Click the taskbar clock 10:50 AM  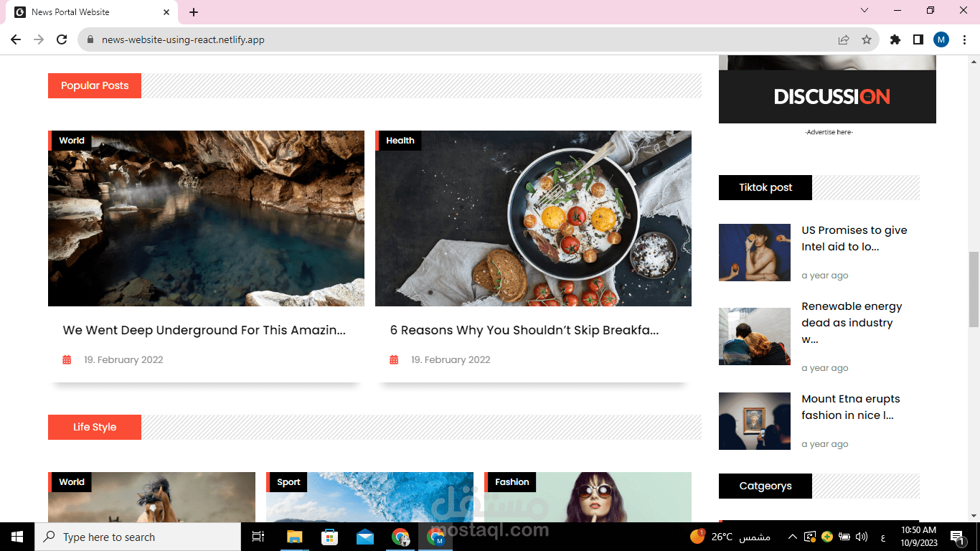(918, 537)
